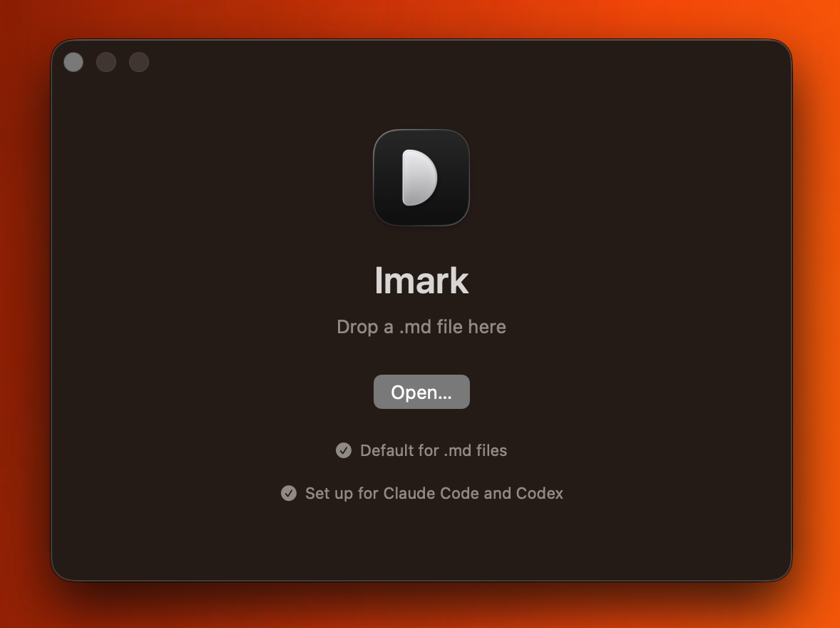Screen dimensions: 840x628
Task: Zoom the Imark window with third button
Action: pyautogui.click(x=139, y=62)
